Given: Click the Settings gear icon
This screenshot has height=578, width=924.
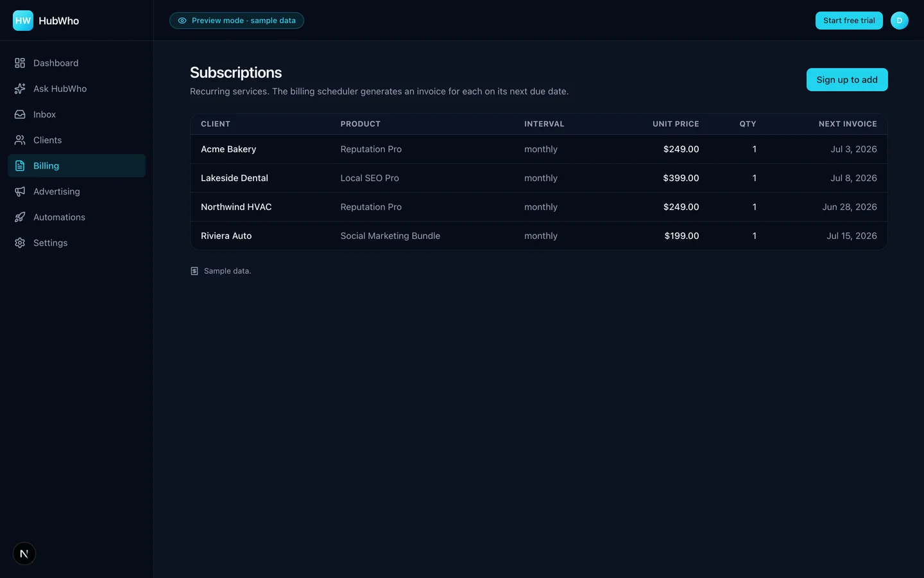Looking at the screenshot, I should click(x=20, y=243).
